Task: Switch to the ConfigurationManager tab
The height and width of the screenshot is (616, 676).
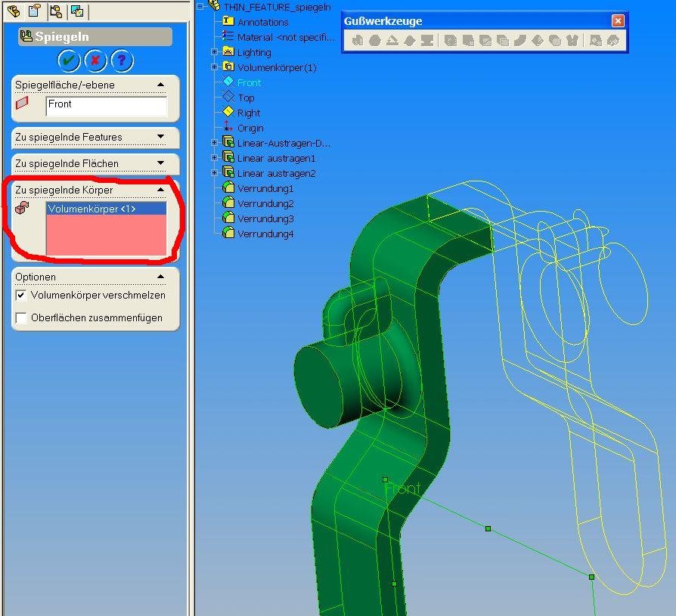Action: point(56,11)
